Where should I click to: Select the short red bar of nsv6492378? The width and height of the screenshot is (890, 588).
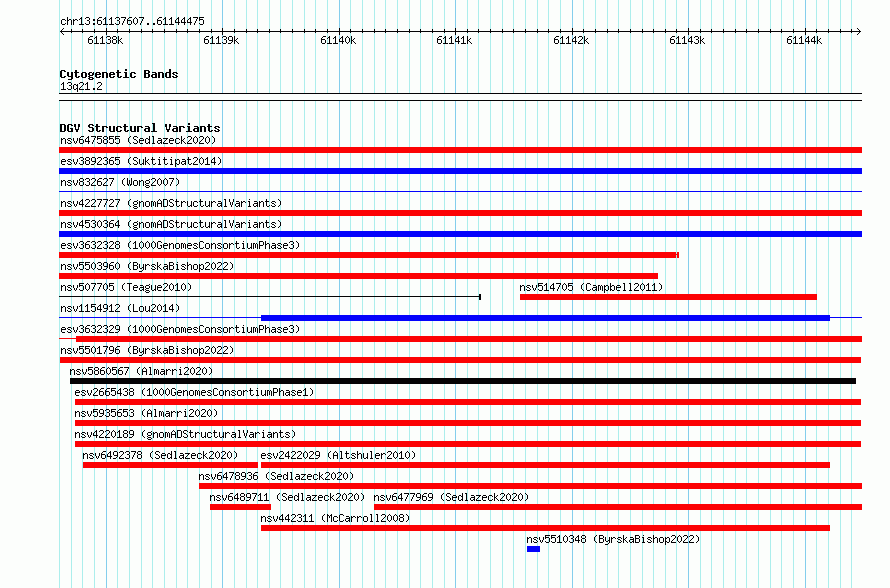pos(170,465)
